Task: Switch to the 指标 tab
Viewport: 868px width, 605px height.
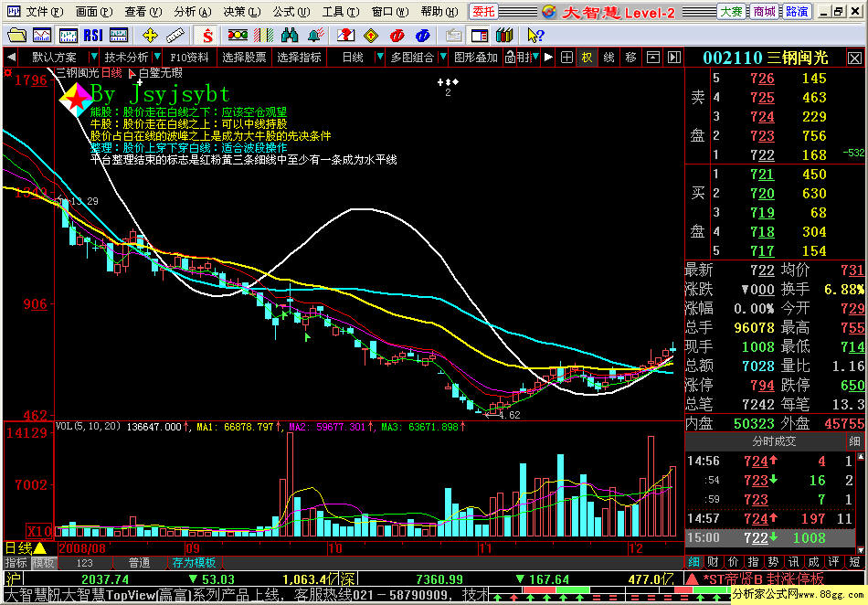Action: point(16,562)
